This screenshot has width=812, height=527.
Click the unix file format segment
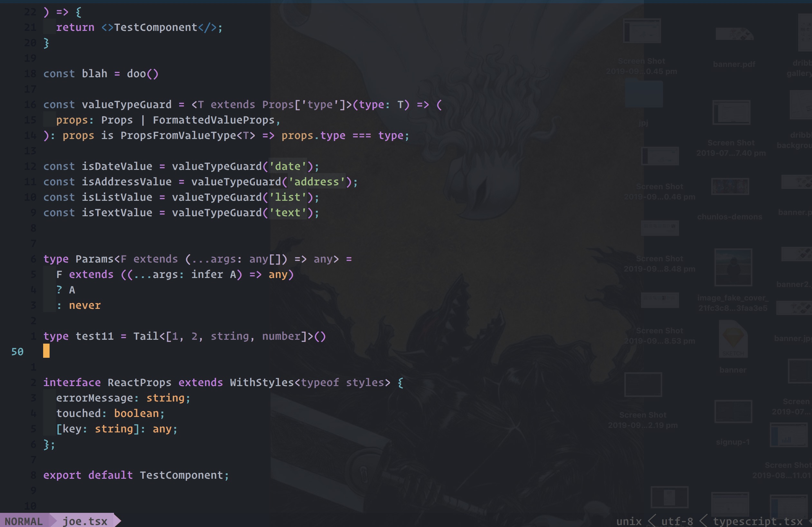click(628, 521)
